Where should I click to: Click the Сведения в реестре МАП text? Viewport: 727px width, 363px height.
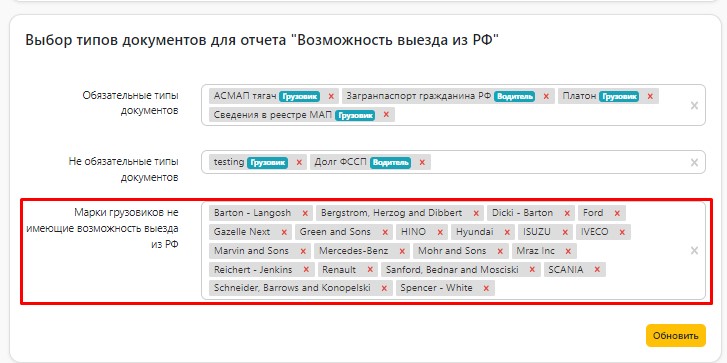273,115
